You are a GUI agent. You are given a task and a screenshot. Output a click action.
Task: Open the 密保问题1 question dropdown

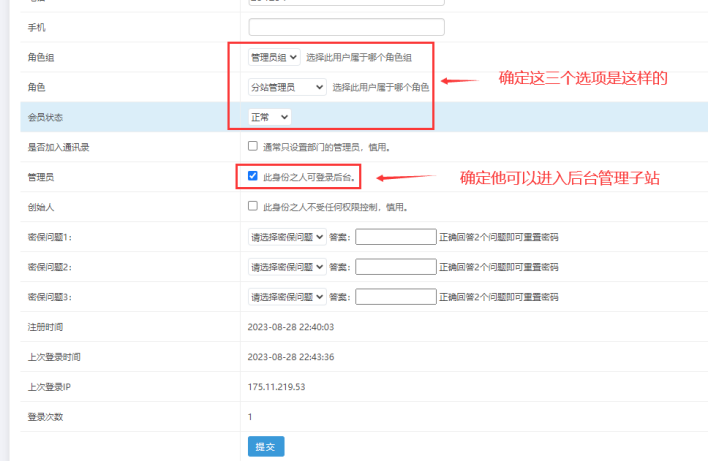(287, 237)
